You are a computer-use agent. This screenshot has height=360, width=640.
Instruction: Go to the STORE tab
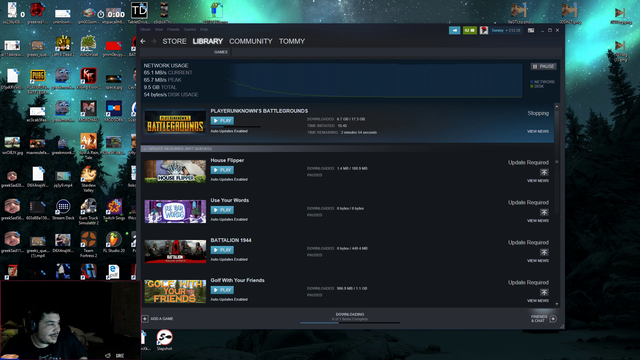[174, 41]
